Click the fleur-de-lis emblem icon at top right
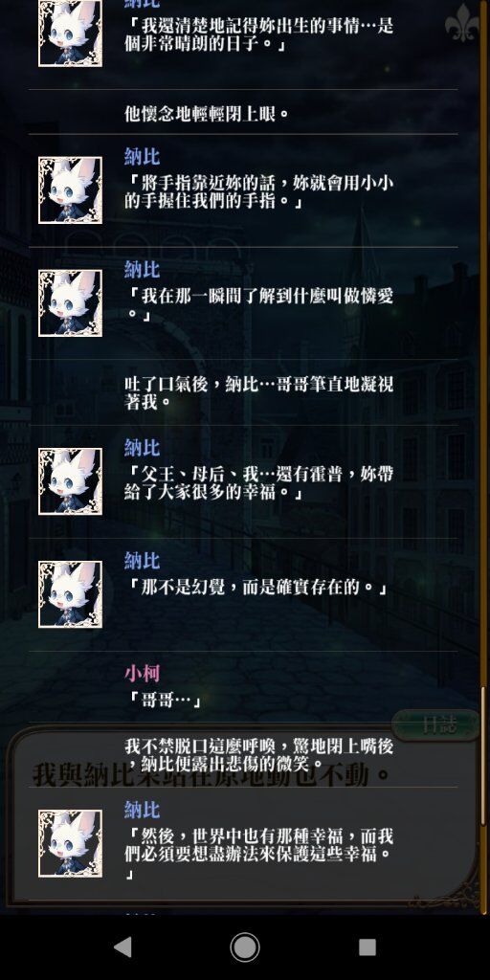The image size is (490, 980). coord(463,23)
